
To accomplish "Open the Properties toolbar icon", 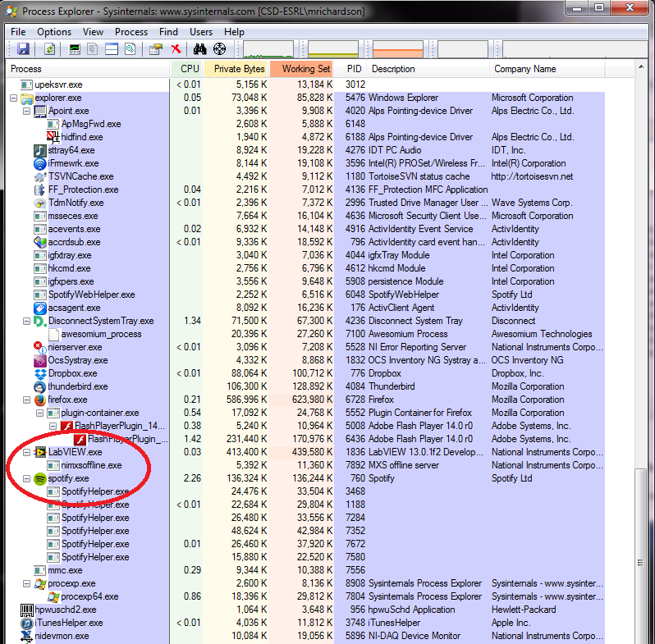I will pyautogui.click(x=155, y=49).
